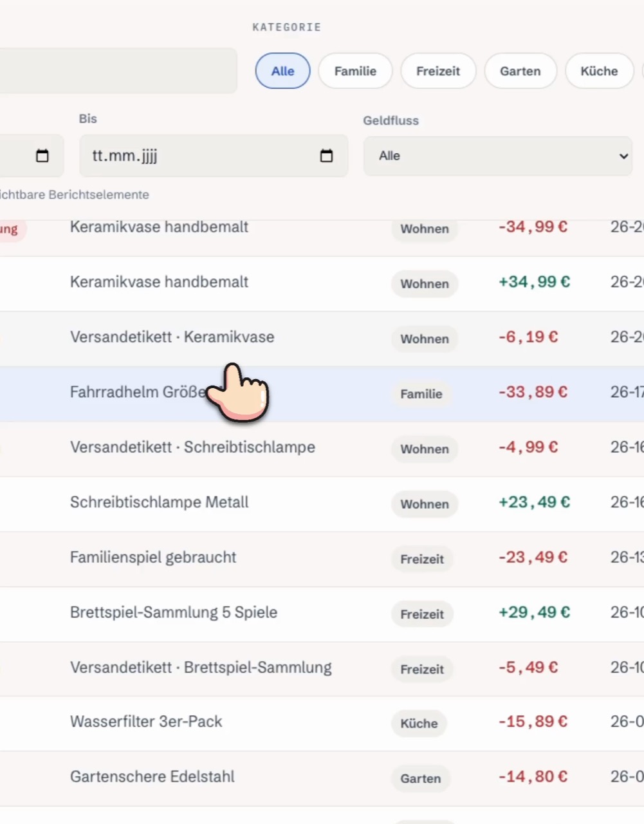
Task: Click the Familie tag in Fahrradhelm row
Action: [x=421, y=394]
